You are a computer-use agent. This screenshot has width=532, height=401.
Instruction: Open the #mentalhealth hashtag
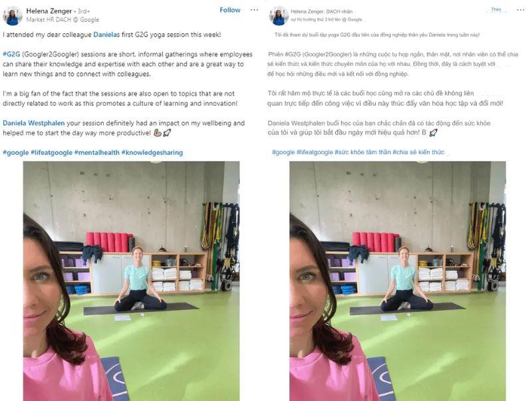tap(96, 153)
